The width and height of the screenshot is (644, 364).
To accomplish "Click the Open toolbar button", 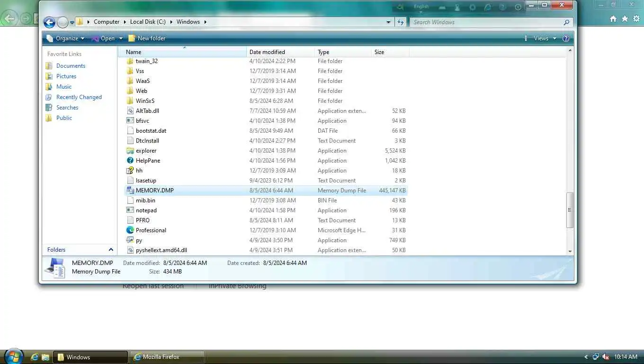I will click(x=103, y=38).
